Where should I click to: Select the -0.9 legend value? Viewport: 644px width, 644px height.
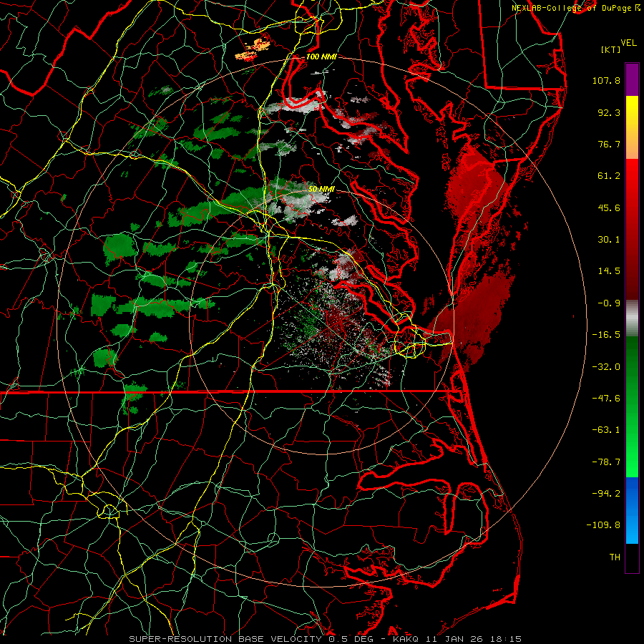[609, 303]
